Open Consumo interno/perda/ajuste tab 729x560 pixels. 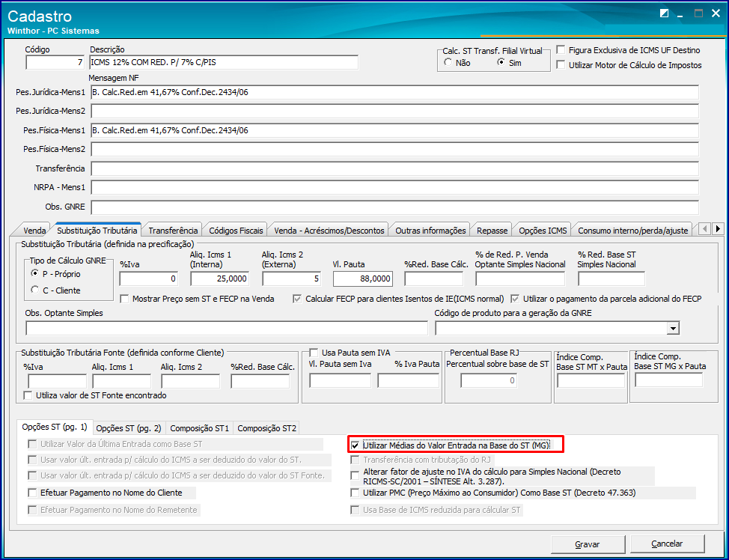(632, 231)
